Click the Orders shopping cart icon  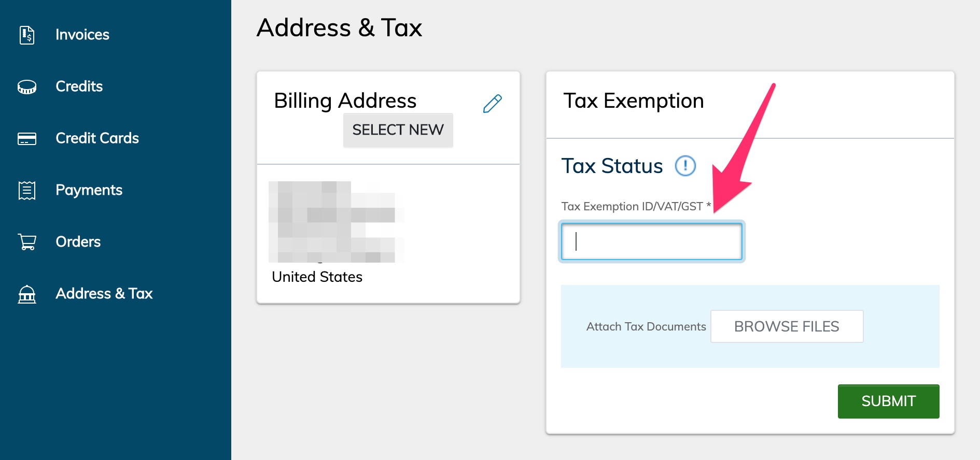click(x=27, y=242)
